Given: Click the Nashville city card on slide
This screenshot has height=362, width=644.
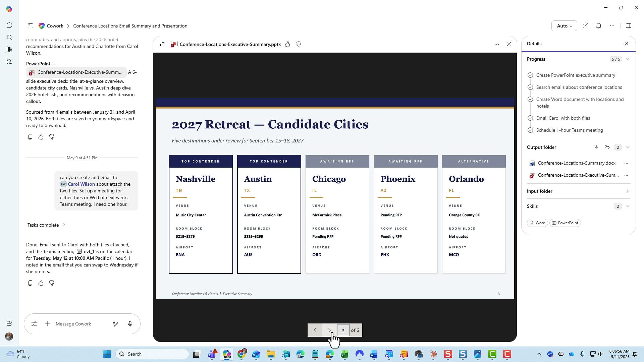Looking at the screenshot, I should (201, 214).
